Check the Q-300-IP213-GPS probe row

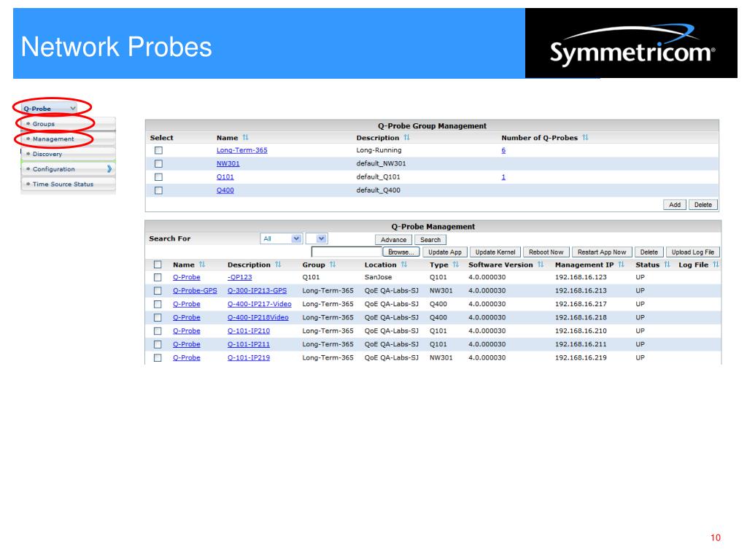(x=158, y=290)
